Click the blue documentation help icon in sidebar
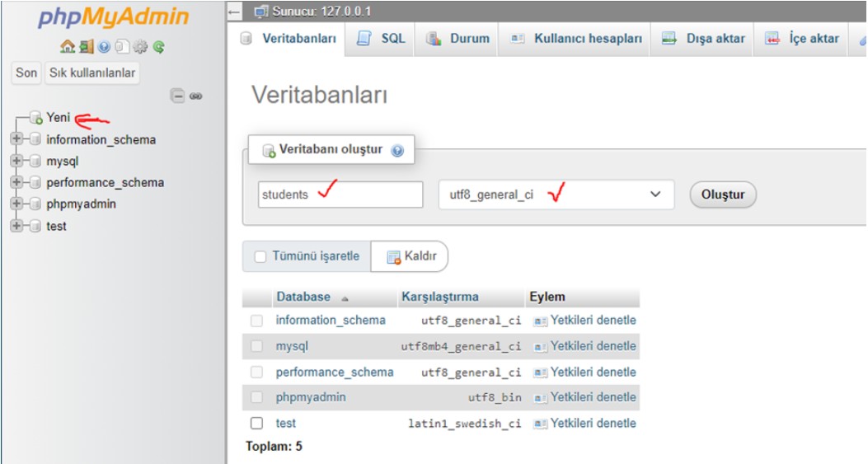Screen dimensions: 868x464 [104, 48]
